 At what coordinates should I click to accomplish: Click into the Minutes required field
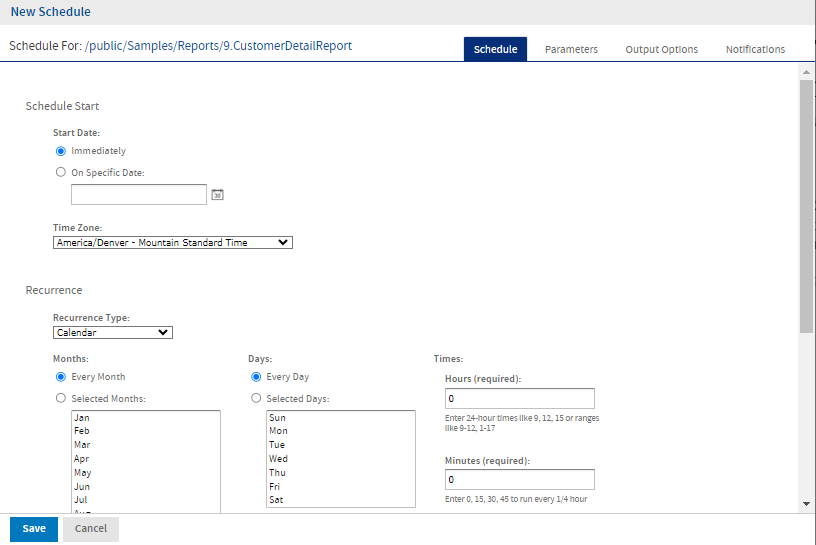coord(519,479)
